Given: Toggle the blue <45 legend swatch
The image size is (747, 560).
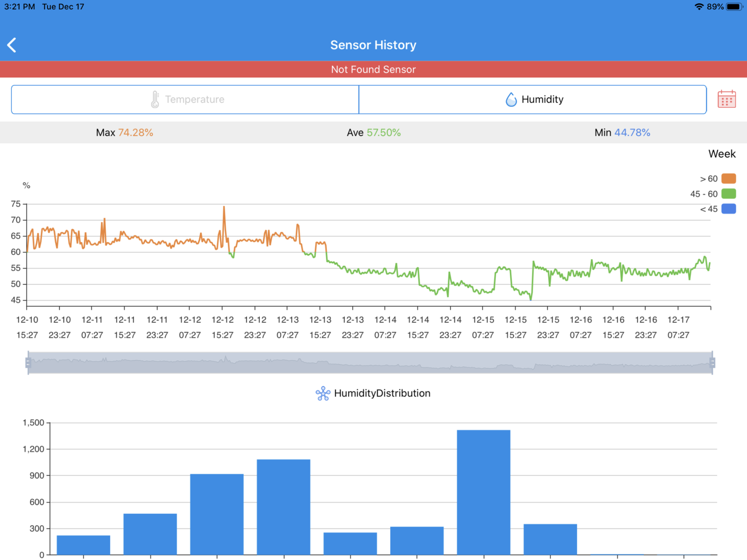Looking at the screenshot, I should pos(728,209).
